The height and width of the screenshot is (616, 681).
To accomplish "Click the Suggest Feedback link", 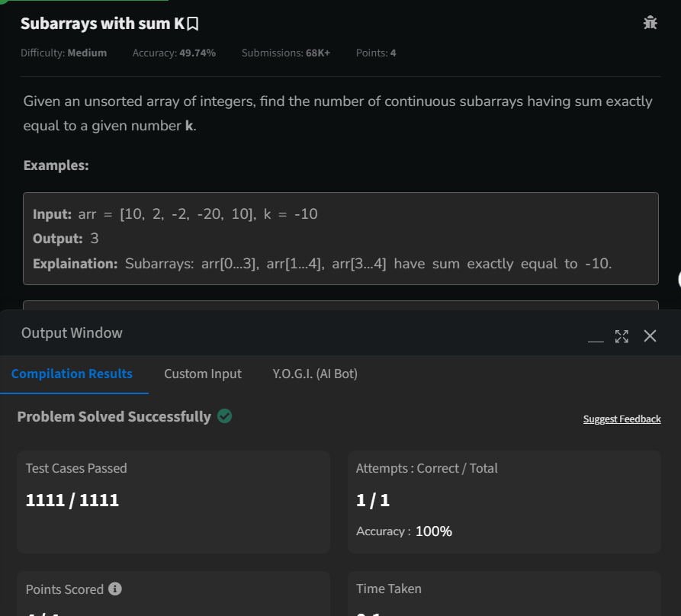I will (622, 419).
